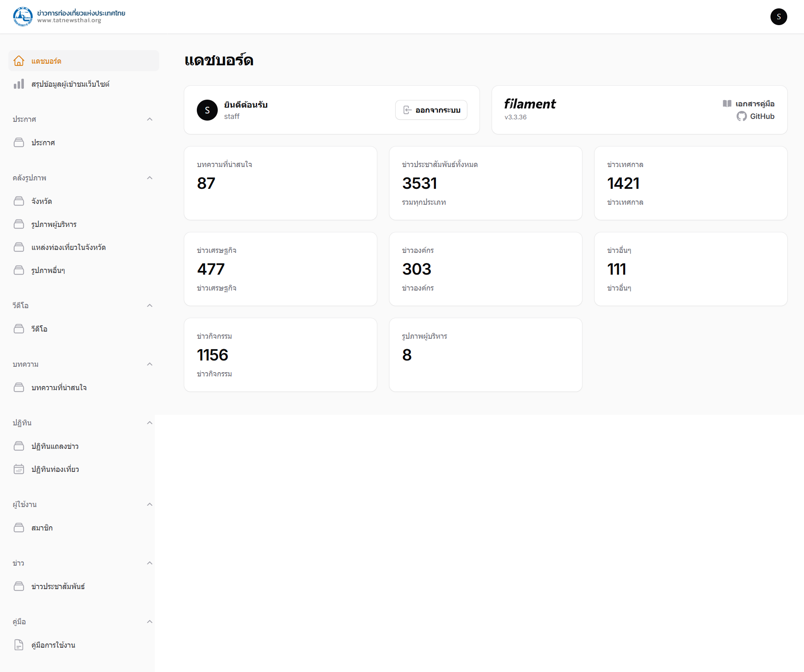Screen dimensions: 804x672
Task: Open รูปภาพผู้บริหาร in the sidebar
Action: click(x=84, y=224)
